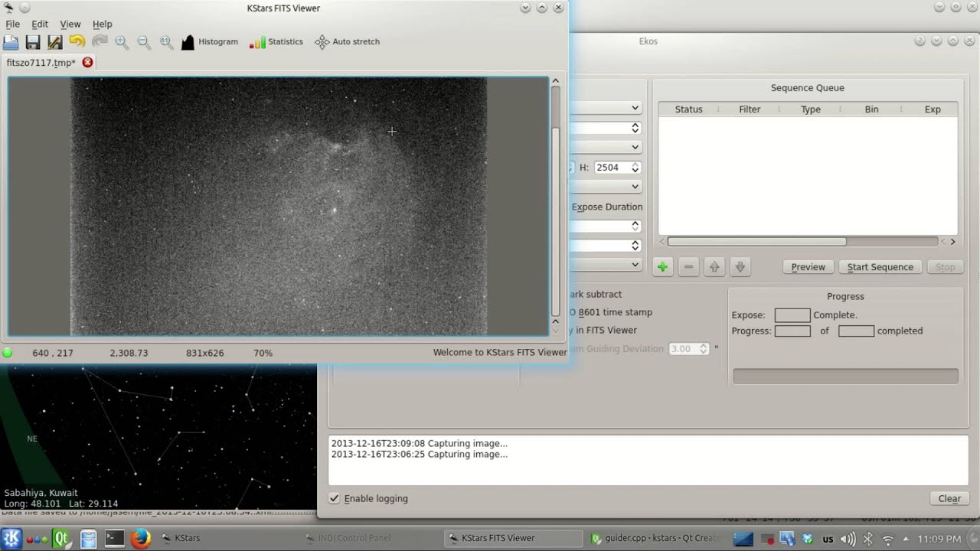Image resolution: width=980 pixels, height=551 pixels.
Task: Click the Bluetooth tray icon
Action: pos(868,539)
